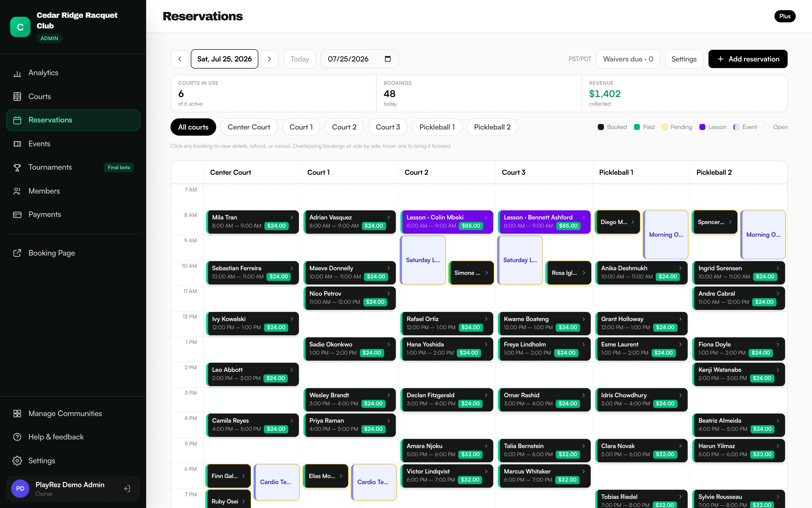Viewport: 812px width, 508px height.
Task: Open Victor Lindqvist 6:00 PM booking
Action: [x=447, y=476]
